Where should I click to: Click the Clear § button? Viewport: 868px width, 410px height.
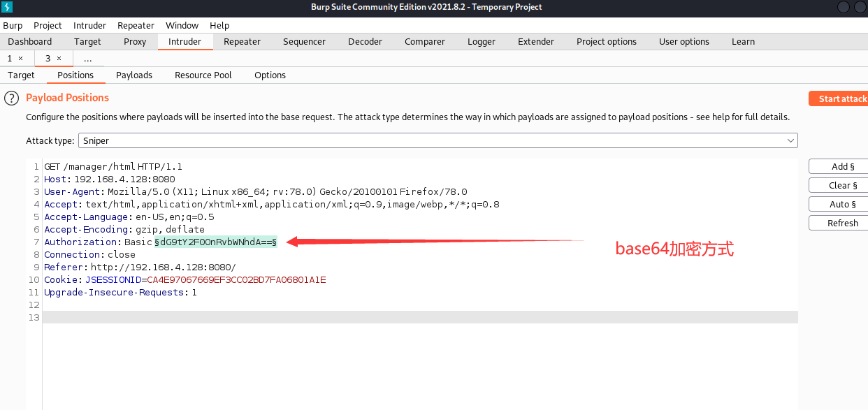(839, 185)
